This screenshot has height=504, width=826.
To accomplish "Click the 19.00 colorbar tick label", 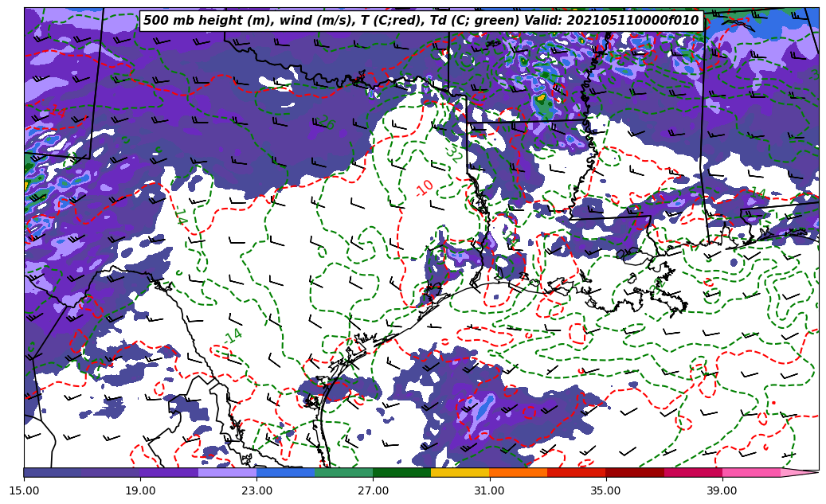I will pos(140,490).
